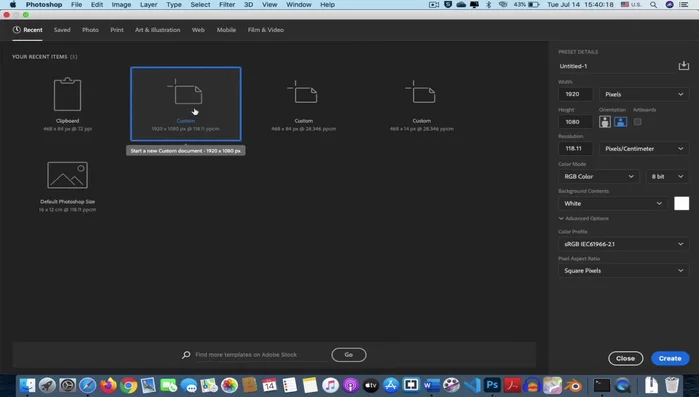The width and height of the screenshot is (699, 397).
Task: Open Finder from the dock
Action: click(x=27, y=385)
